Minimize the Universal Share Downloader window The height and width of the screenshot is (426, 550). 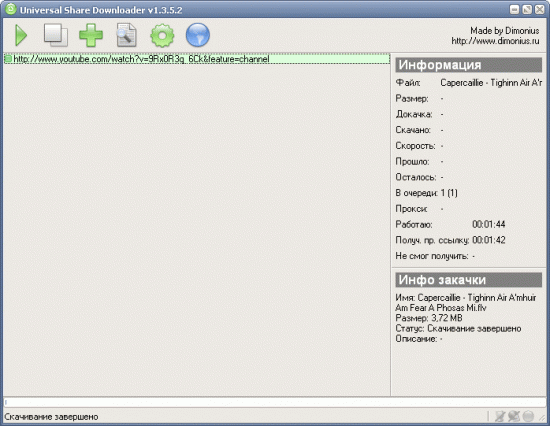point(514,9)
